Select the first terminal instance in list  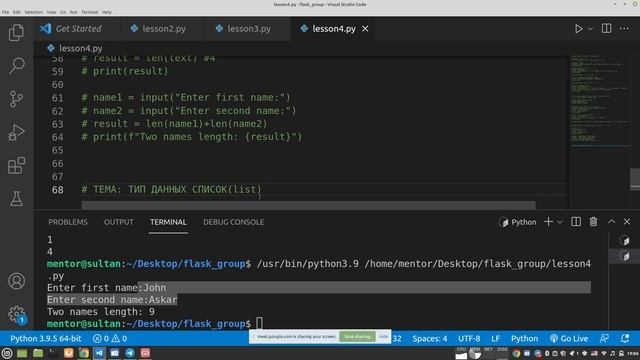(x=624, y=240)
